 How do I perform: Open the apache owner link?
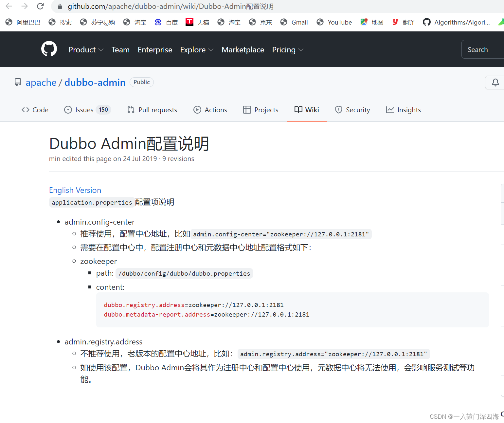(x=41, y=83)
